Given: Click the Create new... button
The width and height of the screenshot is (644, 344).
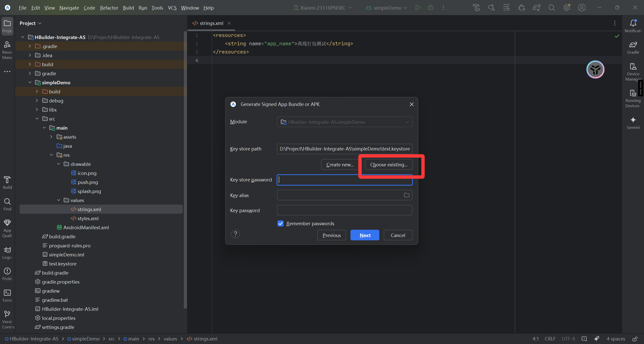Looking at the screenshot, I should point(340,165).
